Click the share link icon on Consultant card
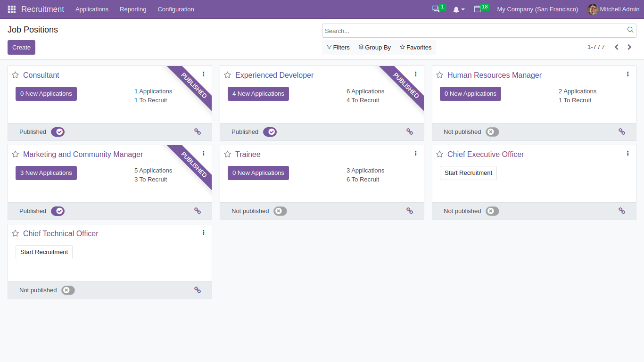 pyautogui.click(x=198, y=132)
